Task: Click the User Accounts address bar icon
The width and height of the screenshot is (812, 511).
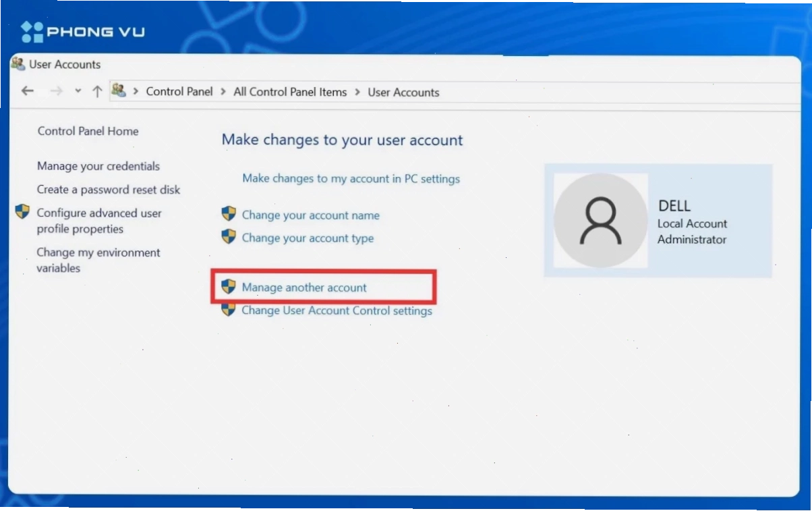Action: coord(119,90)
